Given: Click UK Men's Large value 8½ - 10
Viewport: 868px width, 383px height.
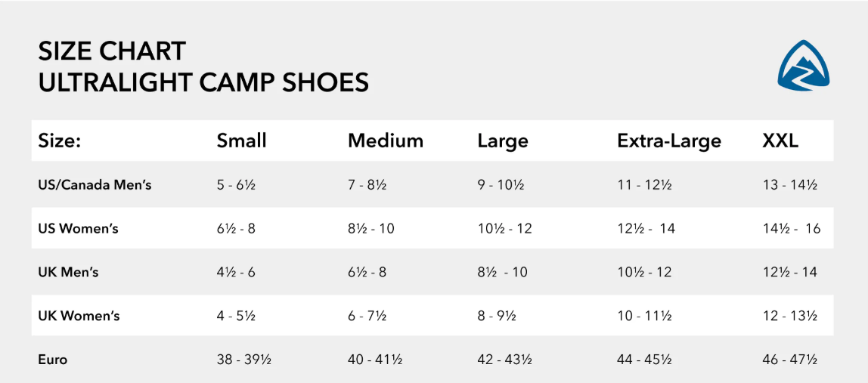Looking at the screenshot, I should 502,272.
